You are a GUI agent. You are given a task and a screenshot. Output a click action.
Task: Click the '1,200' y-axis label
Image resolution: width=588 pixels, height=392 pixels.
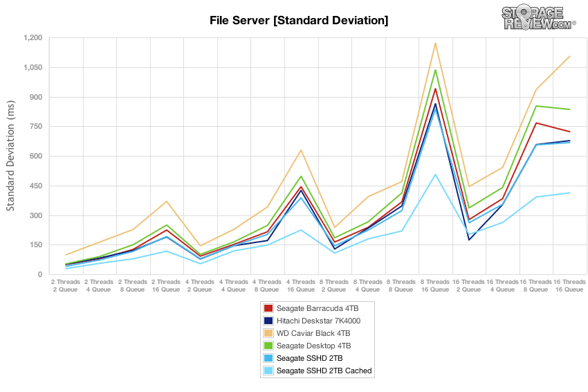(33, 38)
